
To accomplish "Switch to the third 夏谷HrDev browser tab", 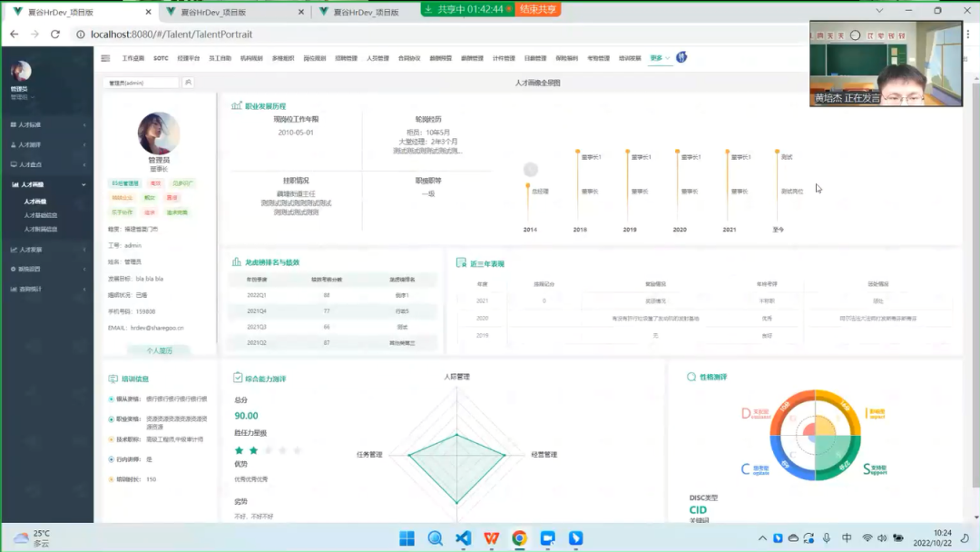I will pos(367,12).
